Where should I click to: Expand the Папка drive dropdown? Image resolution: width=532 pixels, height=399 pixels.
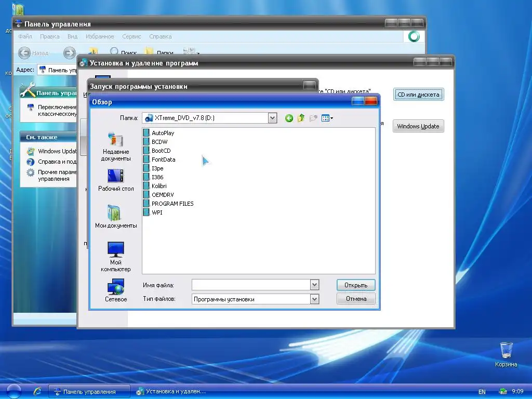[x=272, y=118]
